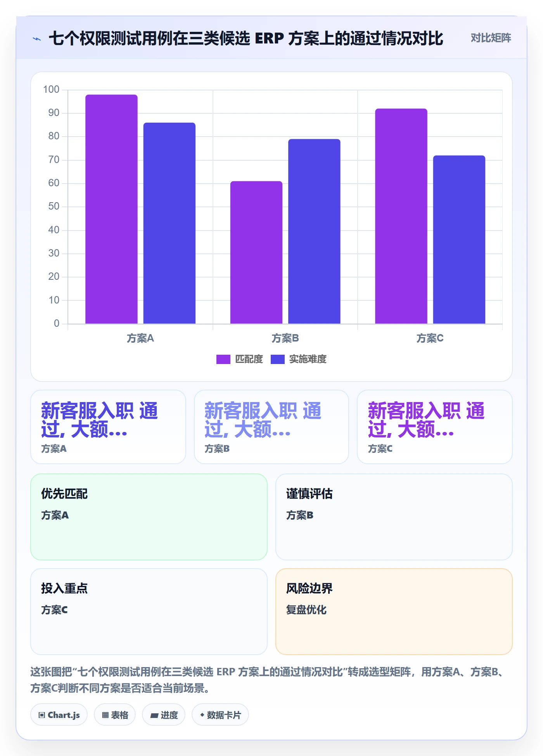Click the 100 value on the y-axis
543x756 pixels.
tap(51, 90)
